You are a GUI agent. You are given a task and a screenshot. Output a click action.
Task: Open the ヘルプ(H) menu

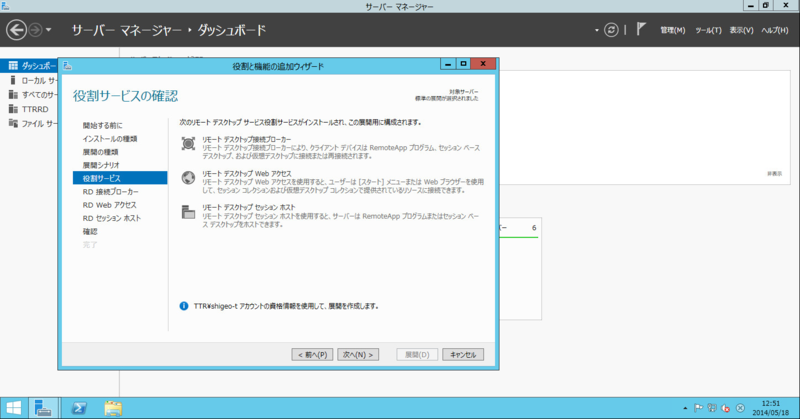(x=774, y=30)
